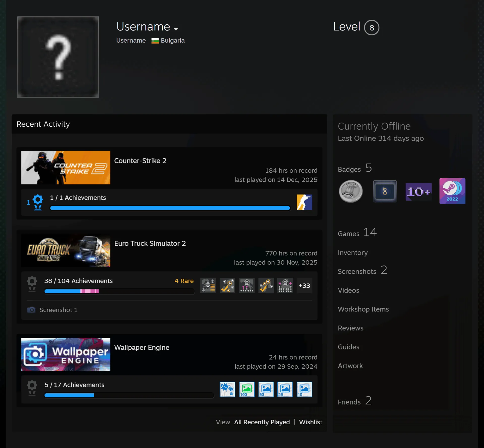
Task: Open the Counter-Strike 2 game thumbnail
Action: click(66, 168)
